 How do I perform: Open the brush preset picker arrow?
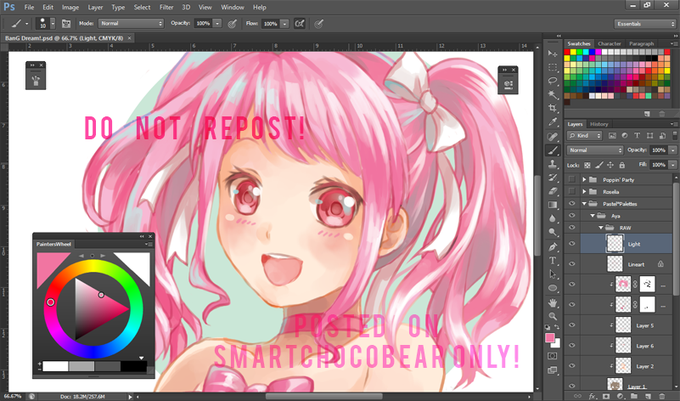coord(52,23)
